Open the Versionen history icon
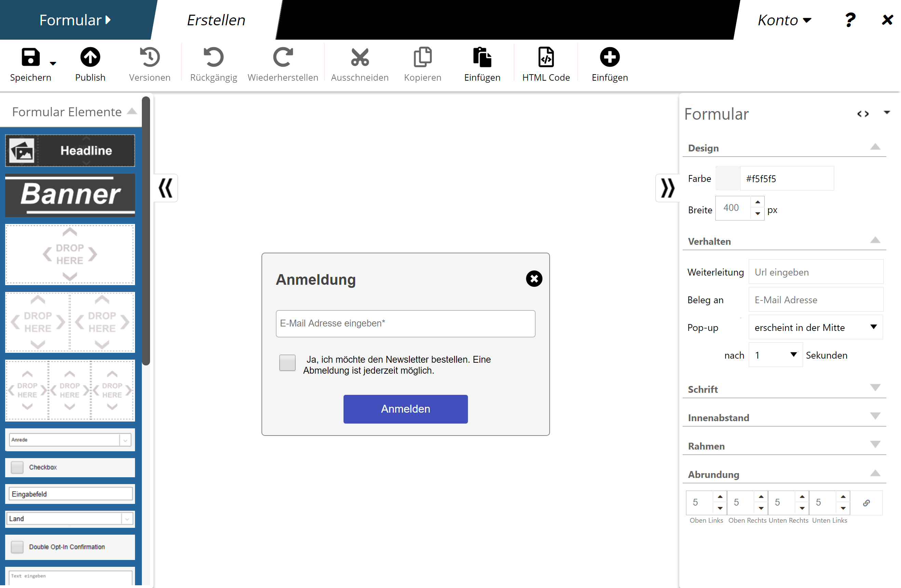This screenshot has width=901, height=588. [149, 57]
